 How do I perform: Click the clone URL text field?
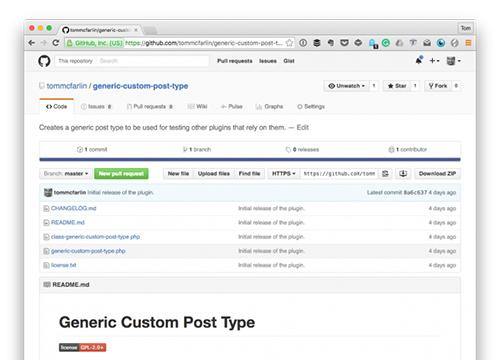coord(339,174)
